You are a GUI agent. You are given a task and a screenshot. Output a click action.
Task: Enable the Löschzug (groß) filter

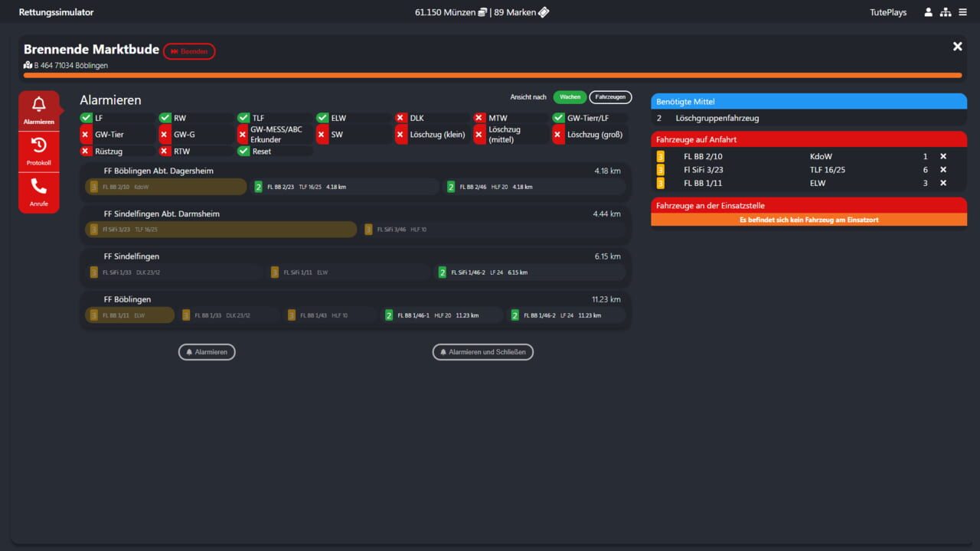click(558, 135)
